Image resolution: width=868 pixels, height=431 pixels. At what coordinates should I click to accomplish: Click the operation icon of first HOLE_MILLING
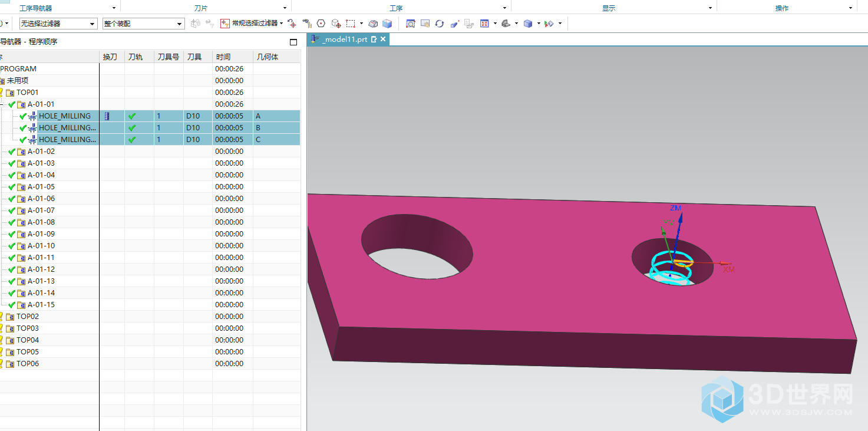tap(33, 116)
